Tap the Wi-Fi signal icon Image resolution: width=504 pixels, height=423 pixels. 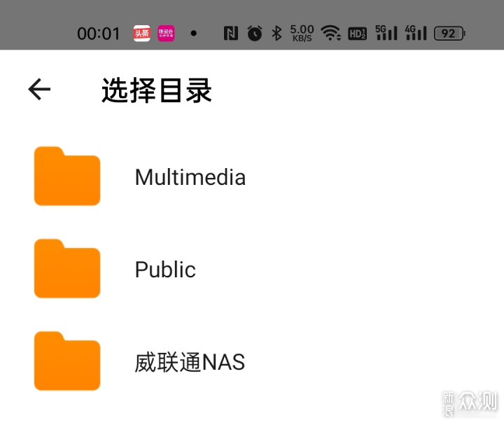[x=330, y=33]
